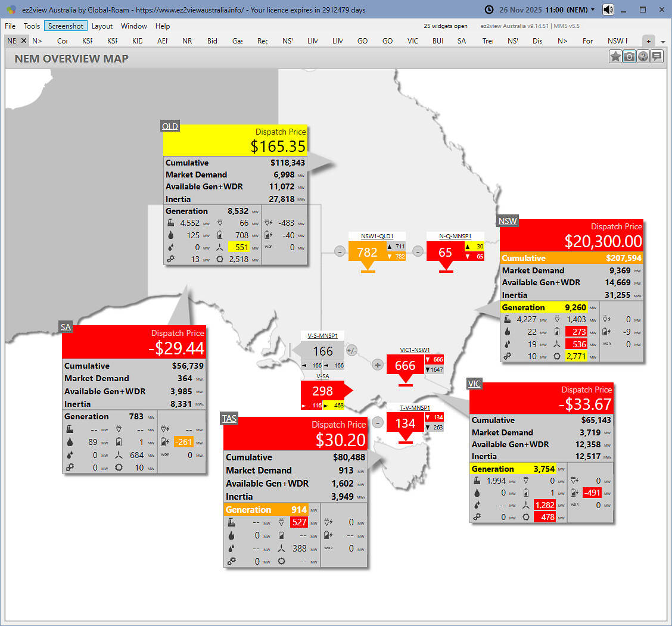Click the camera screenshot icon

pos(629,57)
